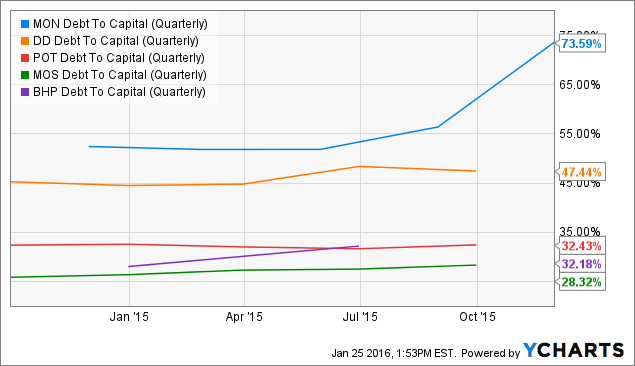Image resolution: width=635 pixels, height=366 pixels.
Task: Select the POT Debt To Capital legend label
Action: coord(119,58)
